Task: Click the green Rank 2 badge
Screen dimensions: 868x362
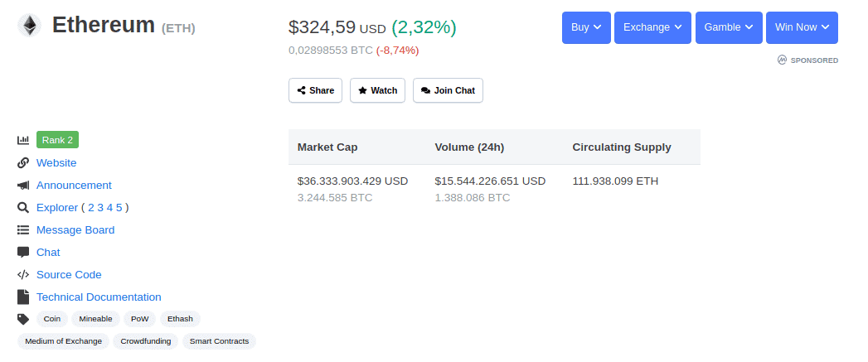Action: tap(57, 140)
